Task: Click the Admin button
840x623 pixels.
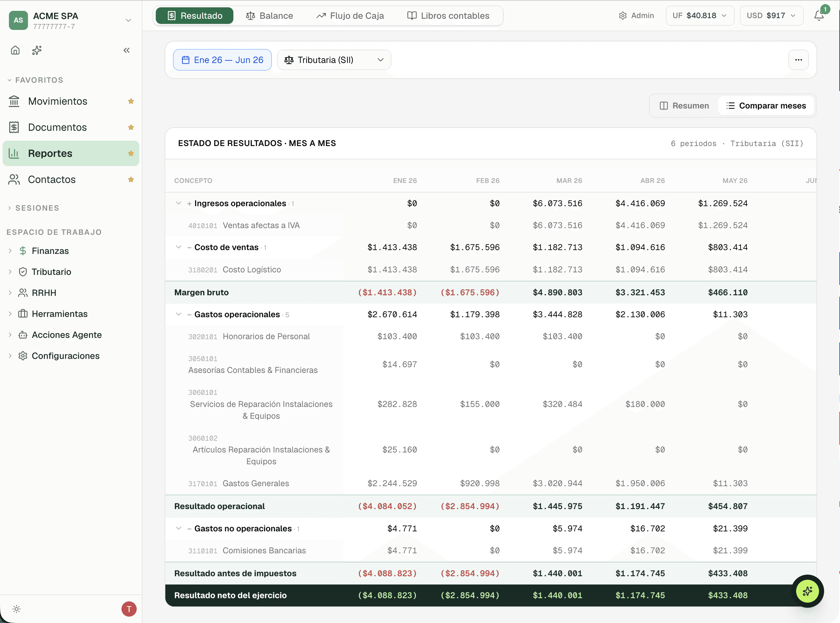Action: click(637, 16)
